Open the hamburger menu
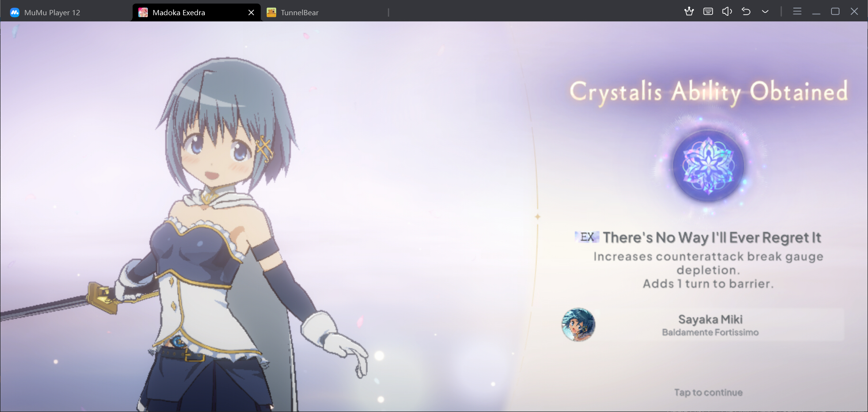868x412 pixels. tap(798, 11)
